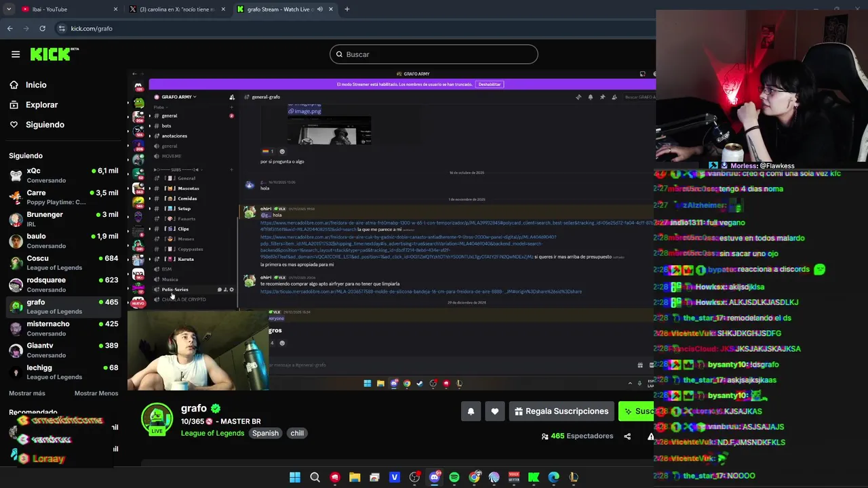868x488 pixels.
Task: Open the browser tab search dropdown
Action: 9,9
